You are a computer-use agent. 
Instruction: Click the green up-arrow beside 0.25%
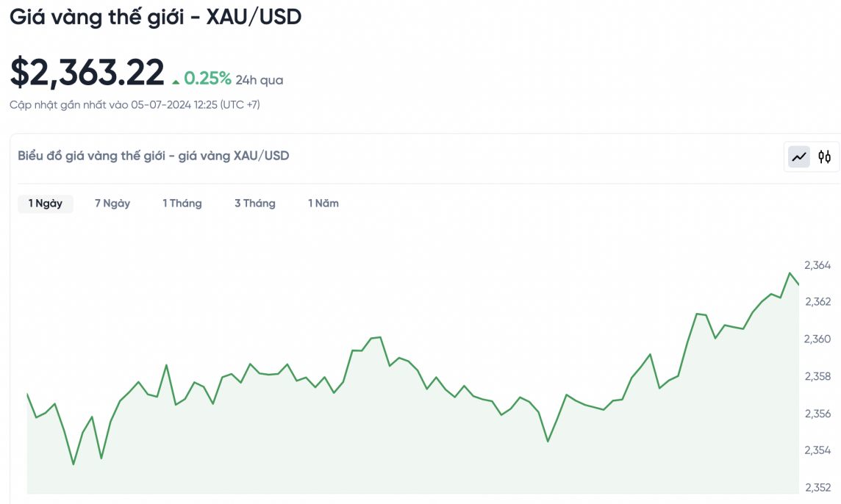(x=176, y=82)
